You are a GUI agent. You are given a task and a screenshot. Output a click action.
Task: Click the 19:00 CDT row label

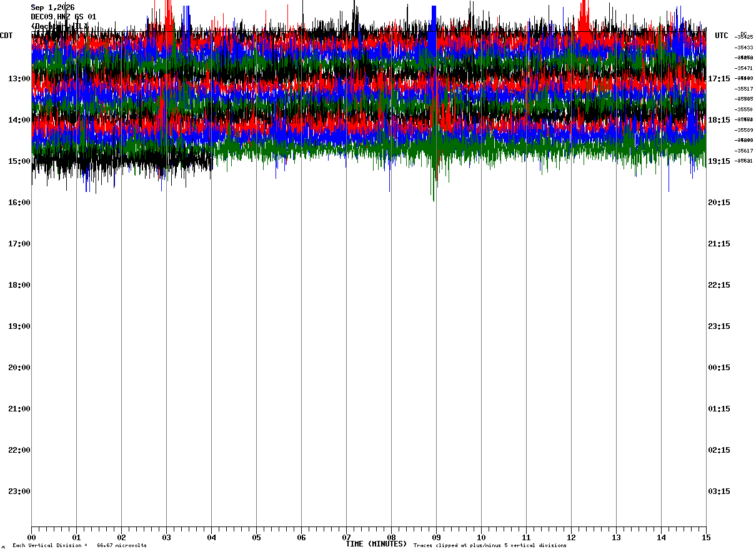click(x=19, y=326)
